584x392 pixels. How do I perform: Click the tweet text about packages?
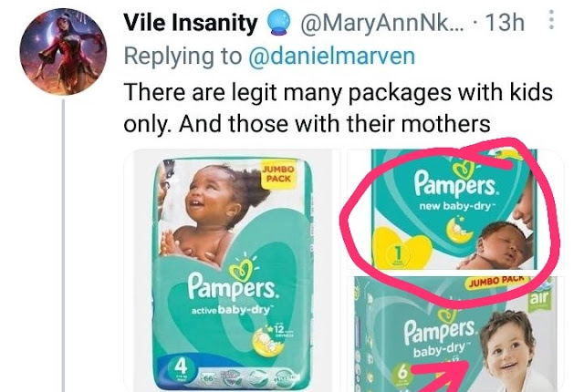coord(338,108)
